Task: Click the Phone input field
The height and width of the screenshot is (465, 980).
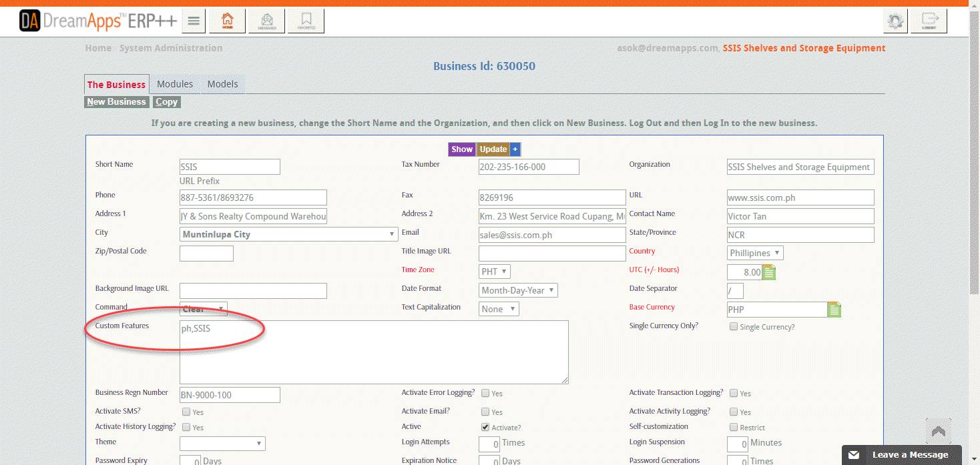Action: click(253, 197)
